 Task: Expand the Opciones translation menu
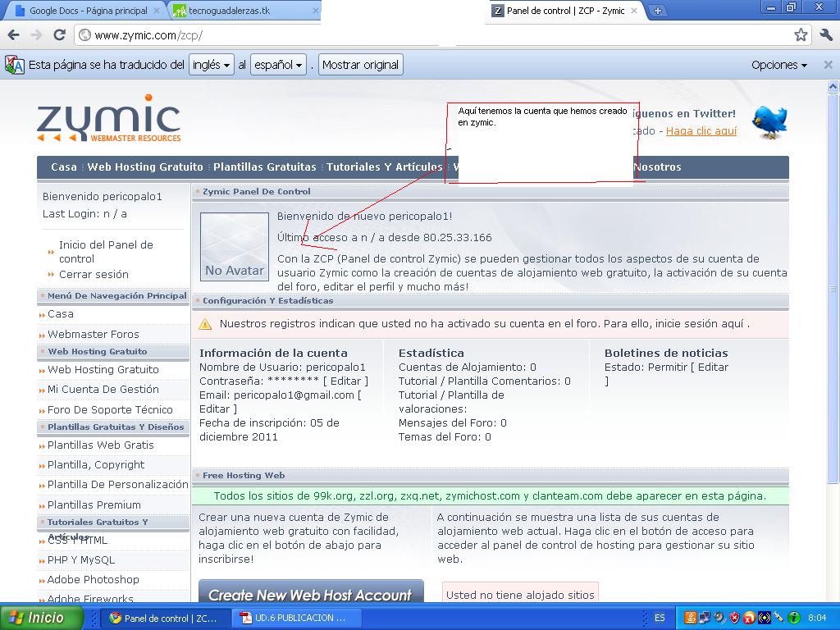click(x=779, y=65)
